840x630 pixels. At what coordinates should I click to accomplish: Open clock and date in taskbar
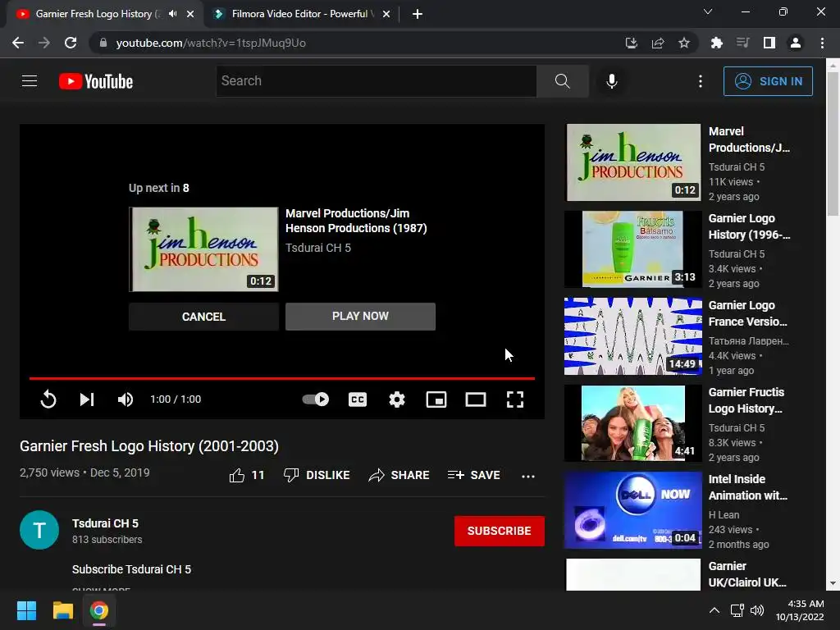tap(800, 610)
